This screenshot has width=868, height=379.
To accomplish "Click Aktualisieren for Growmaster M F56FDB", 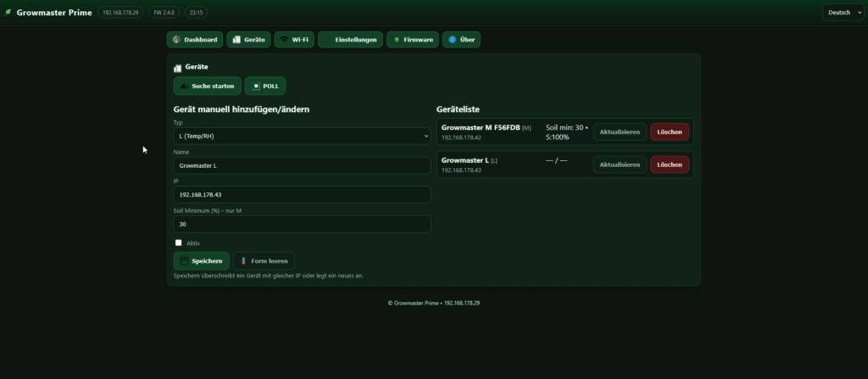I will pyautogui.click(x=620, y=132).
